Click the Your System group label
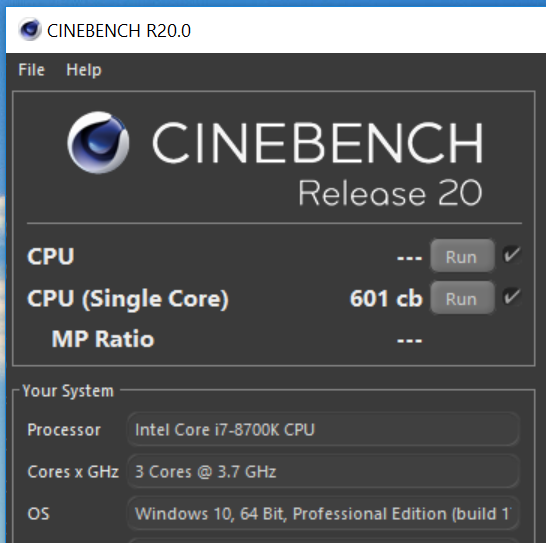 [68, 391]
